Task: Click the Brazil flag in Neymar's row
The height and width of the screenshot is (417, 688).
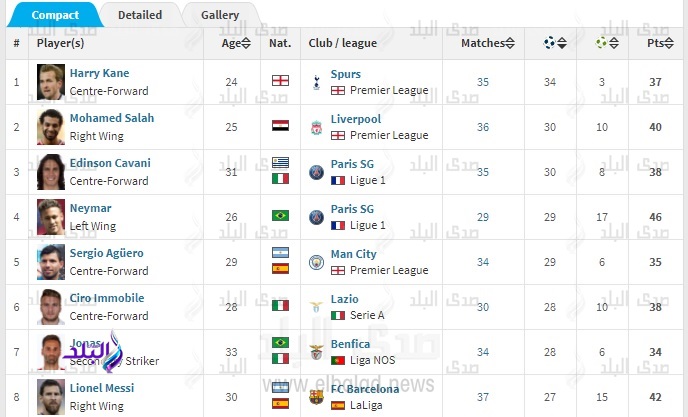Action: 280,216
